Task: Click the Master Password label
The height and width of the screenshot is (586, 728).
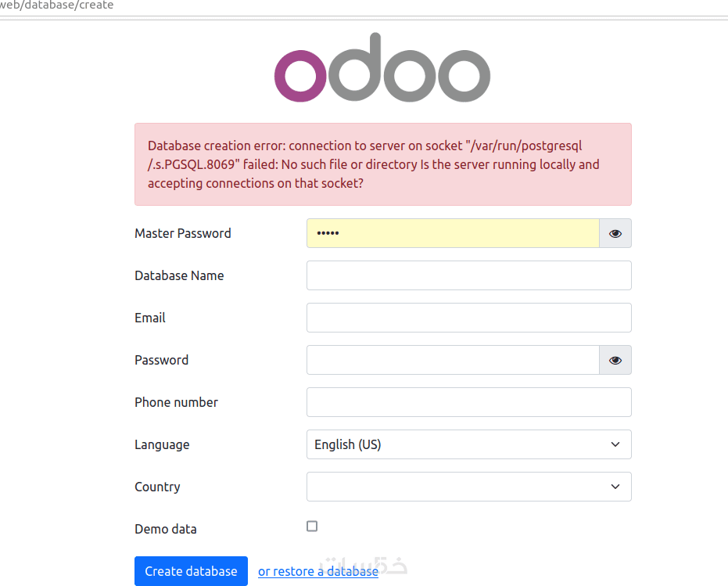Action: (183, 233)
